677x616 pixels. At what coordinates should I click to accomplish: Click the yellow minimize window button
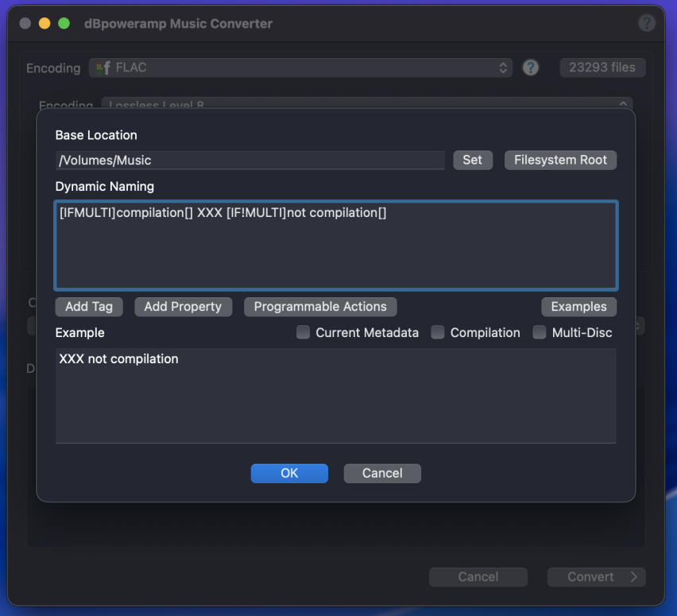click(44, 23)
